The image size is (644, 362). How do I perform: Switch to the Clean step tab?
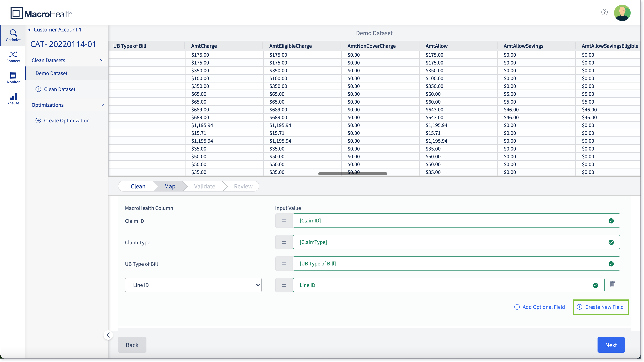pos(138,186)
